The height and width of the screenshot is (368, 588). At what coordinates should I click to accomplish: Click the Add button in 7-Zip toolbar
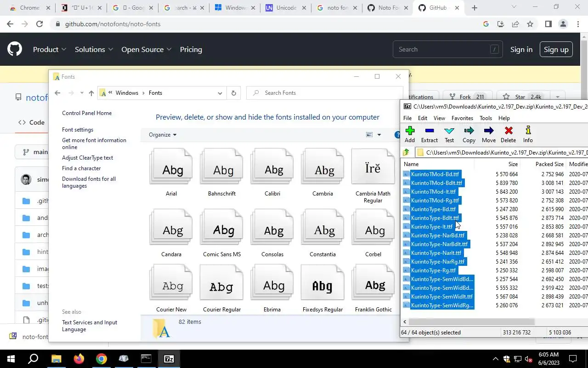point(410,134)
